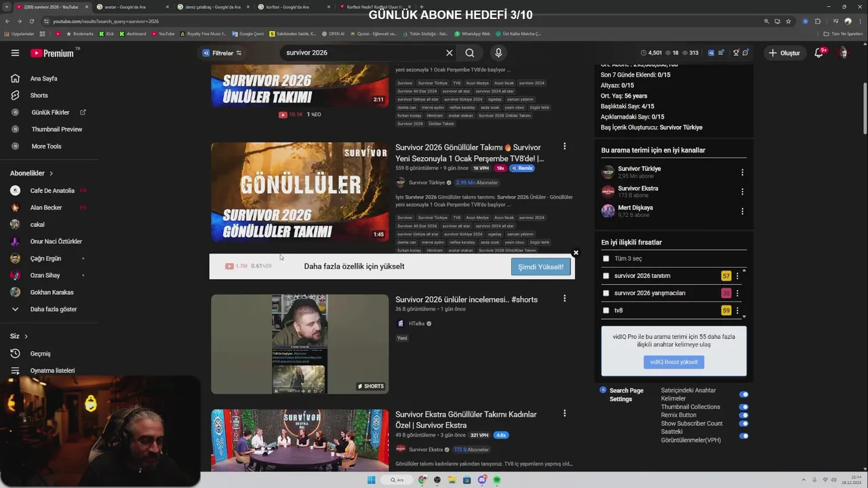
Task: Open Thumbnail Preview in the sidebar
Action: coord(47,129)
